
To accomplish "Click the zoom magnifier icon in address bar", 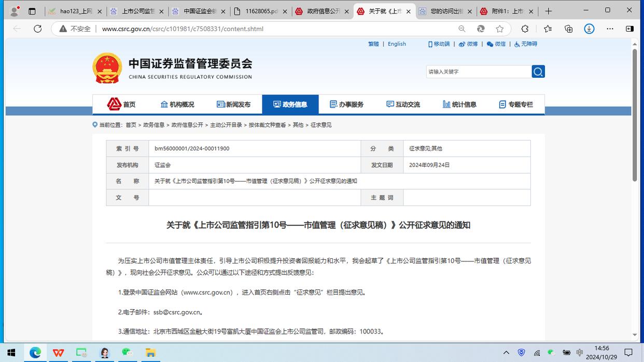I will pos(461,29).
